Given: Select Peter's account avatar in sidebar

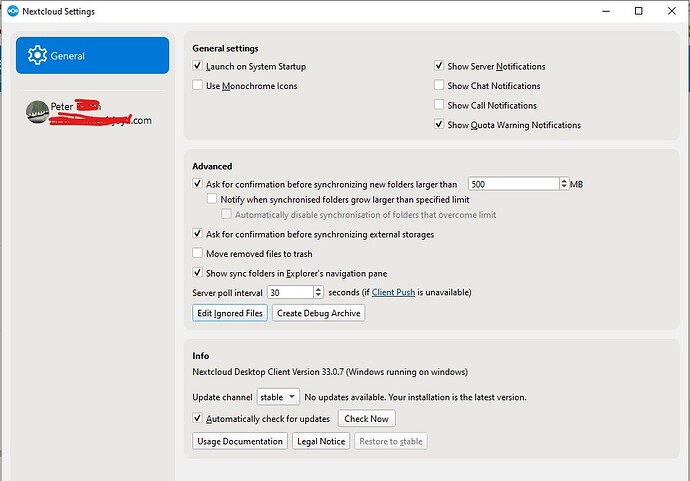Looking at the screenshot, I should point(37,112).
